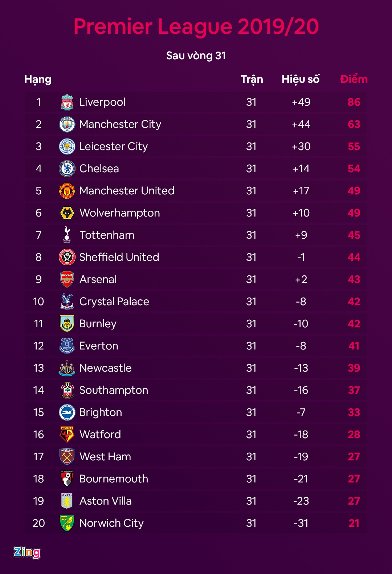This screenshot has height=574, width=392.
Task: Select the Crystal Palace team name
Action: (x=114, y=302)
